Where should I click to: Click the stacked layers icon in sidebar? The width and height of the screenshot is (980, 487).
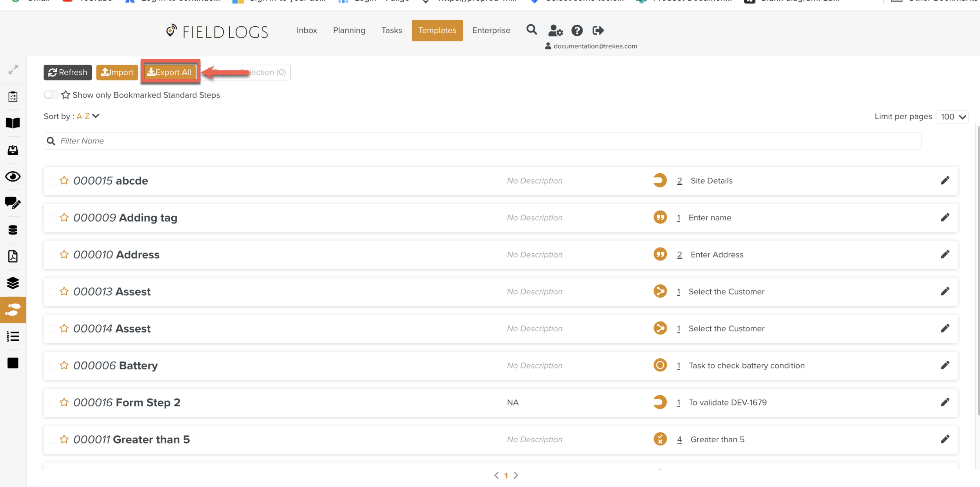[13, 283]
